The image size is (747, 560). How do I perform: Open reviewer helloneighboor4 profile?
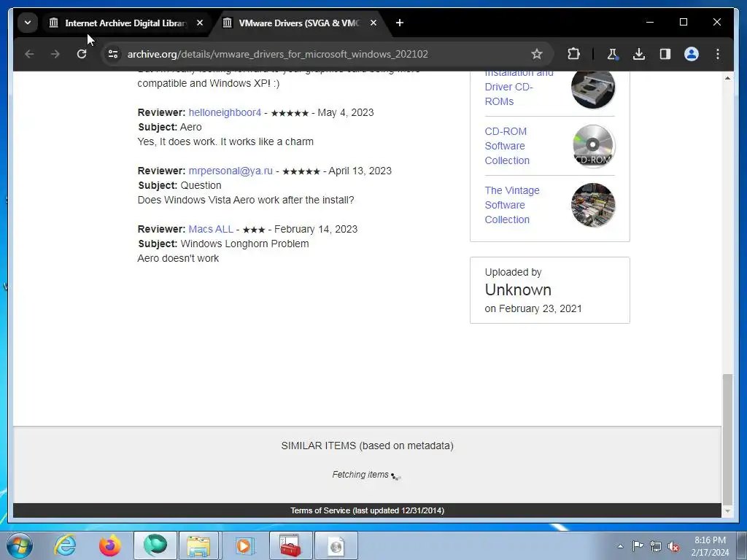(225, 112)
